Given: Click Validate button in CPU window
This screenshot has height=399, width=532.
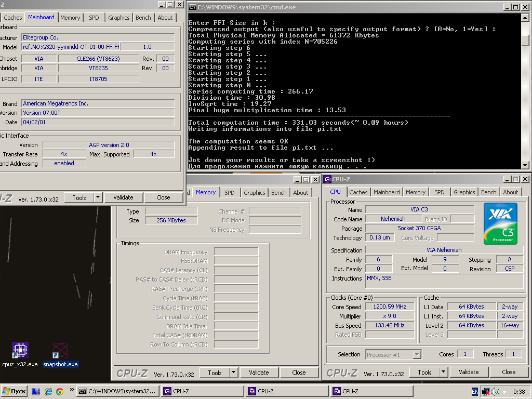Looking at the screenshot, I should pyautogui.click(x=469, y=372).
